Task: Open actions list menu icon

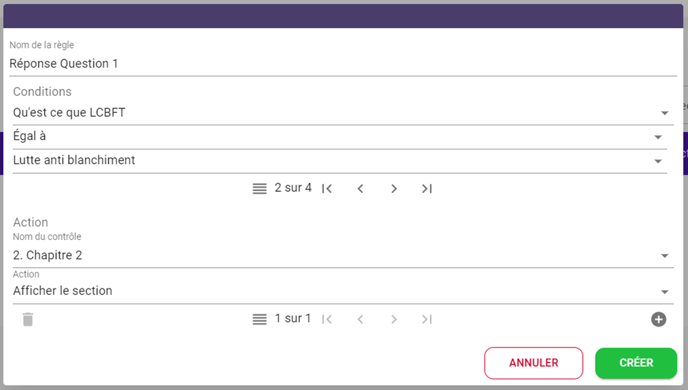Action: click(259, 319)
